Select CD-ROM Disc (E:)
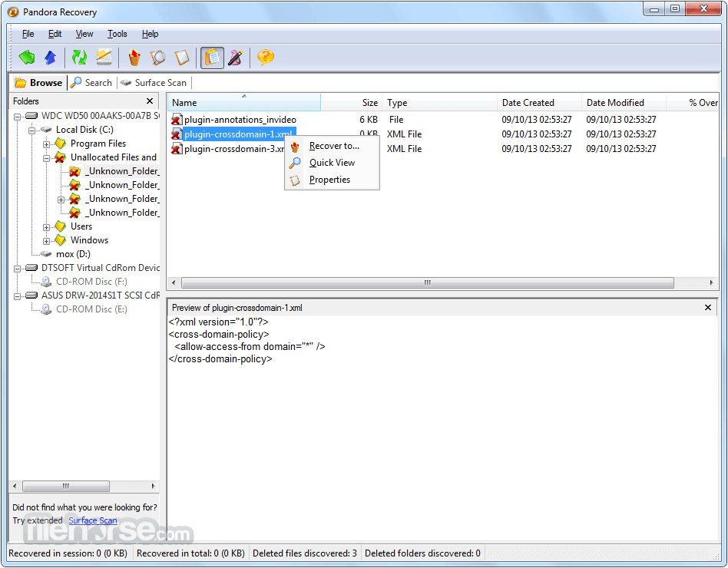 coord(91,309)
